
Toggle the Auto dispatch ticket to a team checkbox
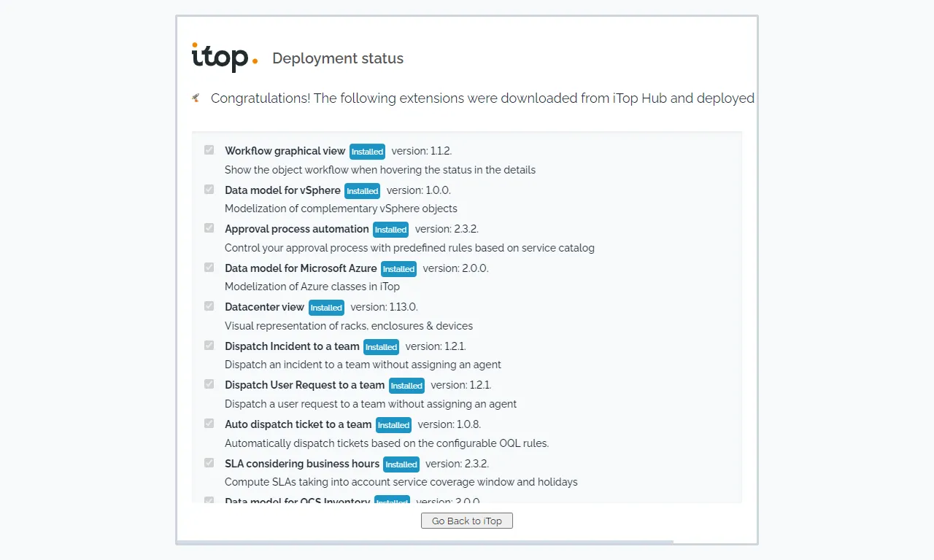click(209, 424)
